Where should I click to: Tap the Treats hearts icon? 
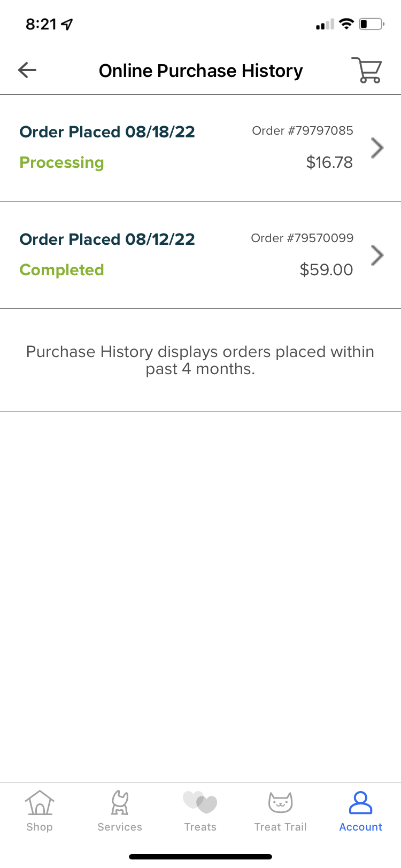pos(200,802)
